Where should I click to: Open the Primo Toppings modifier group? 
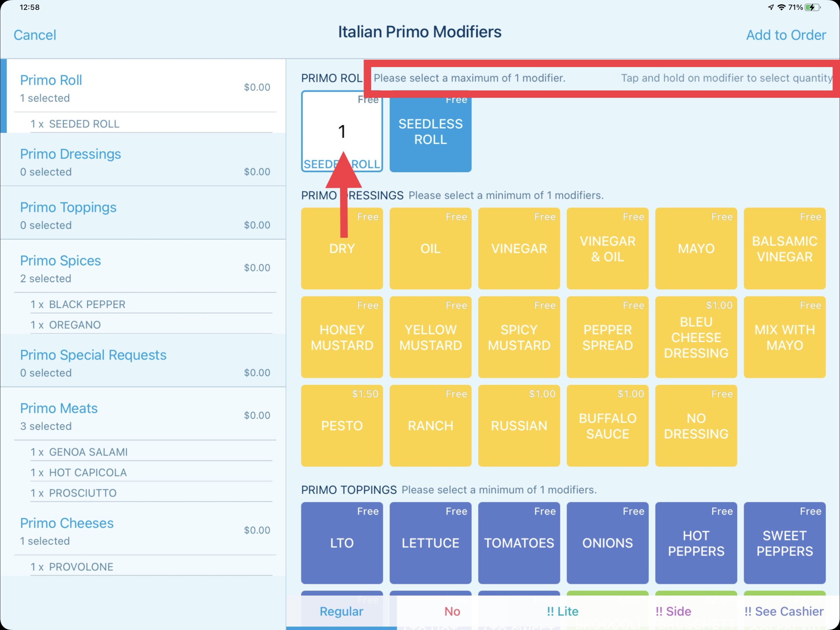pos(143,213)
